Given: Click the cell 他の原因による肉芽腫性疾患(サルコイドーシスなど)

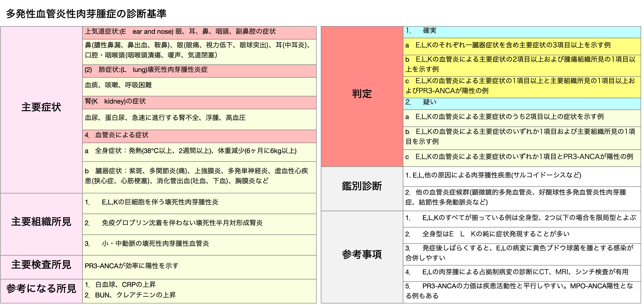Looking at the screenshot, I should point(522,177).
